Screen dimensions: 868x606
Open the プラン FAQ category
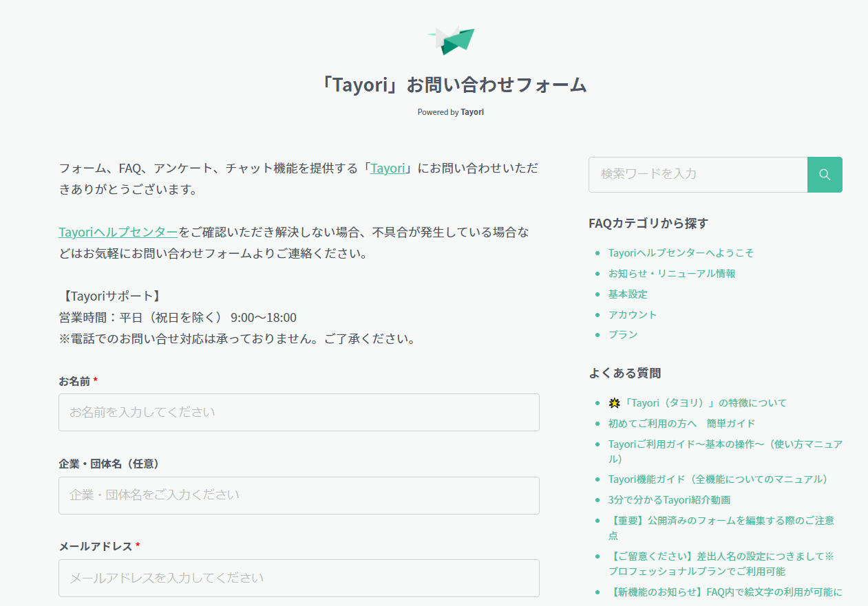(x=623, y=335)
